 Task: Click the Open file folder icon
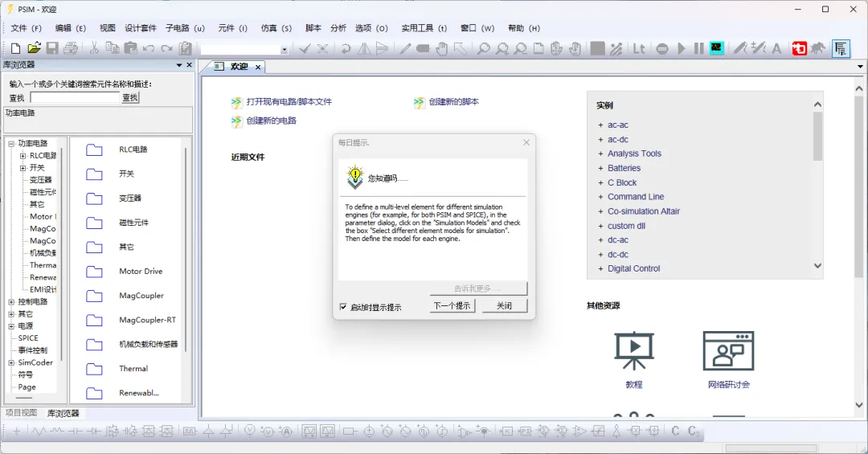tap(35, 49)
